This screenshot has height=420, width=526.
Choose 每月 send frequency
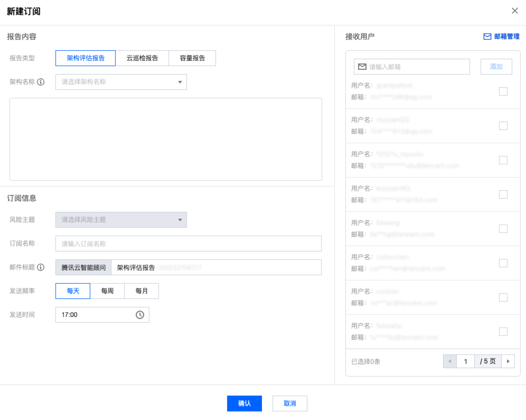(x=142, y=291)
